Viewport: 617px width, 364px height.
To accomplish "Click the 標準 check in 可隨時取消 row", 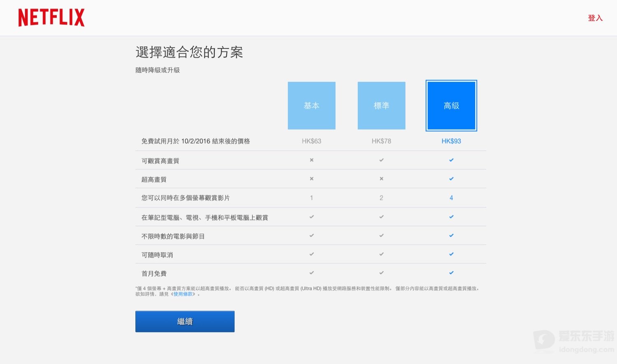I will [x=381, y=254].
